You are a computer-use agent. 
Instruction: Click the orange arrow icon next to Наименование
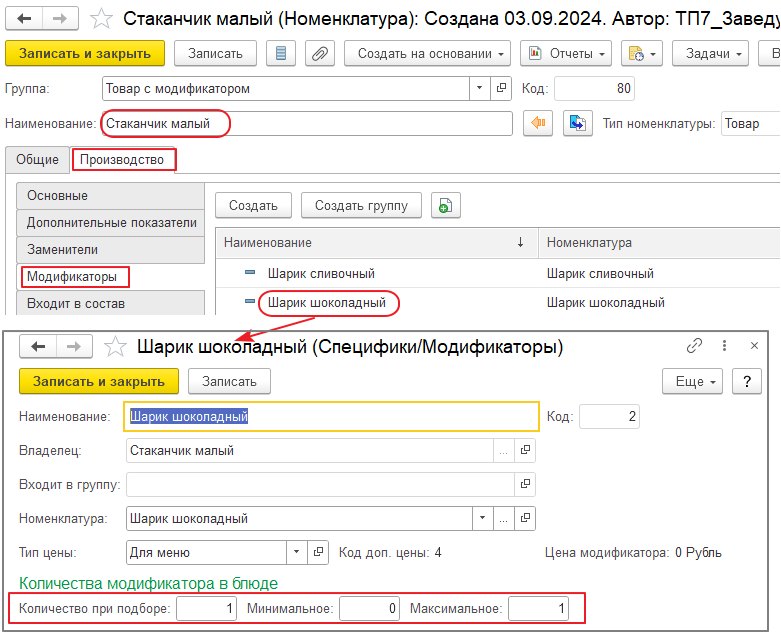[538, 123]
